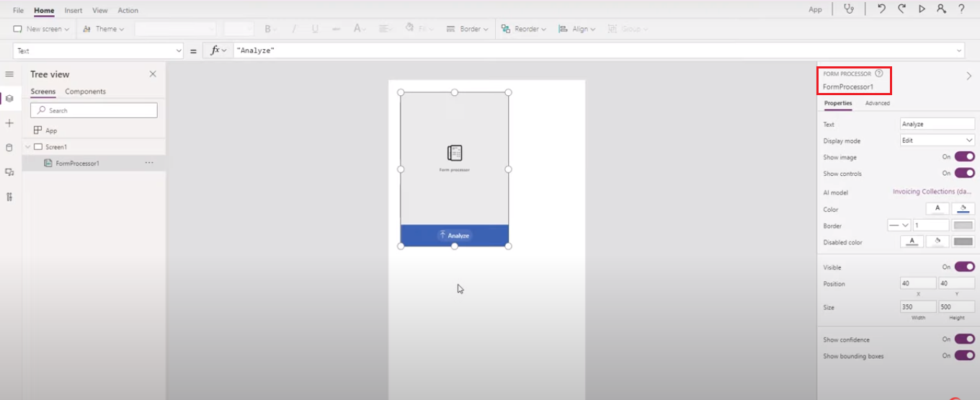
Task: Click the Text property input field
Action: coord(937,124)
